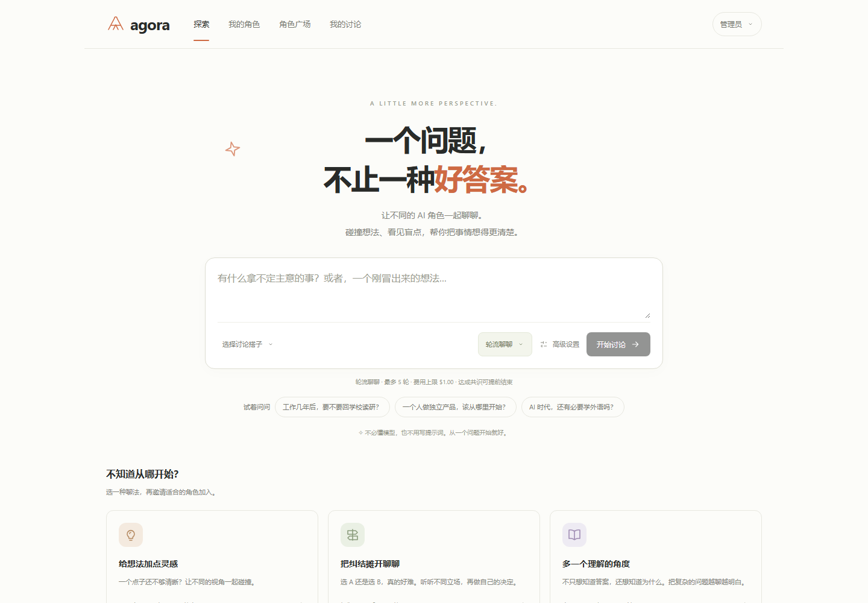Click the summary line showing 费用上限 $1.00
The image size is (868, 603).
pyautogui.click(x=434, y=382)
